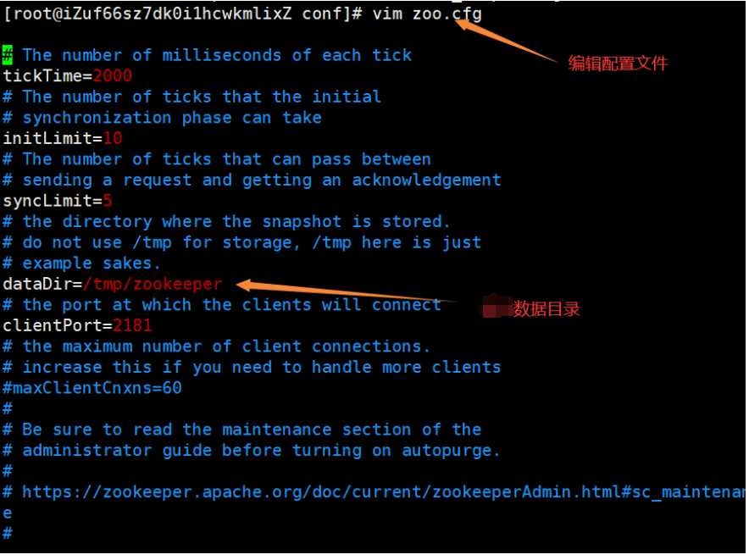
Task: Click the commented maxClientCnxns=60 line
Action: coord(92,388)
